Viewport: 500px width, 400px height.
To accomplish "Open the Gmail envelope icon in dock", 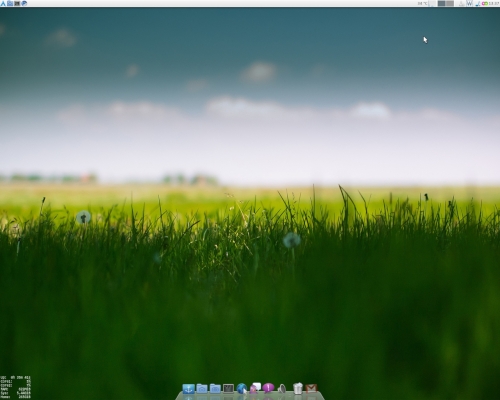I will pyautogui.click(x=311, y=389).
